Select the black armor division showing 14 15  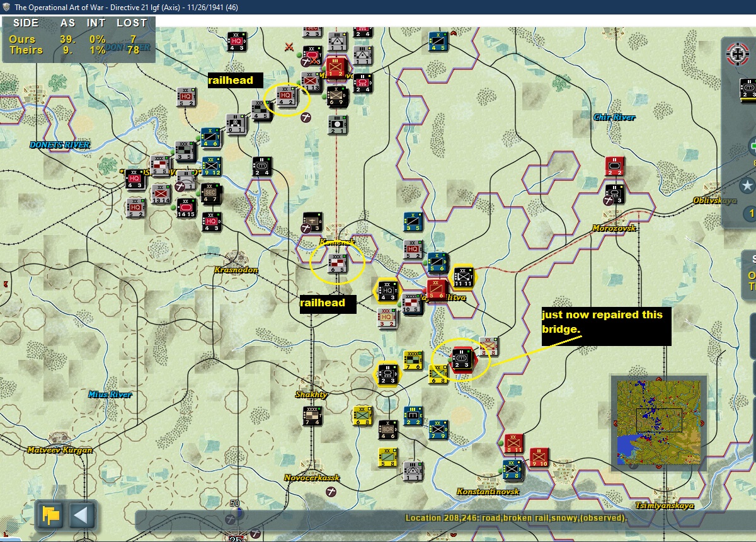pyautogui.click(x=186, y=207)
